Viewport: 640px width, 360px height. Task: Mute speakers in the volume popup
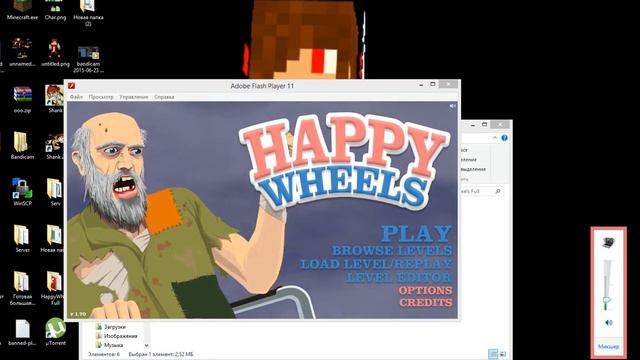click(x=609, y=322)
